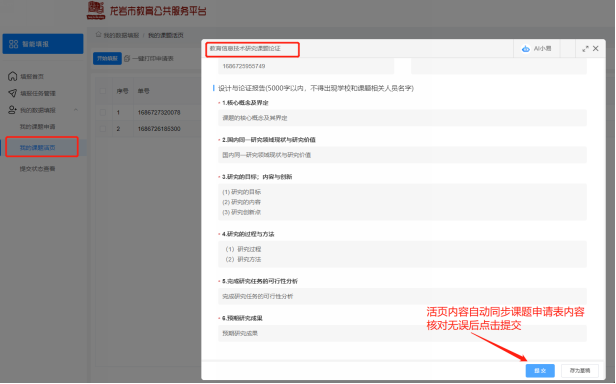Click the 核心概念及界定 text field

(402, 118)
